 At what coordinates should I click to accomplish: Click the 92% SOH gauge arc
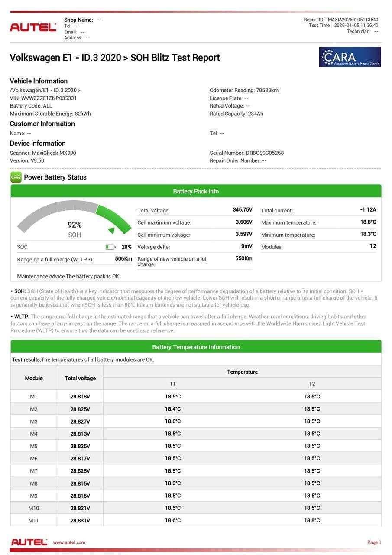pyautogui.click(x=74, y=212)
